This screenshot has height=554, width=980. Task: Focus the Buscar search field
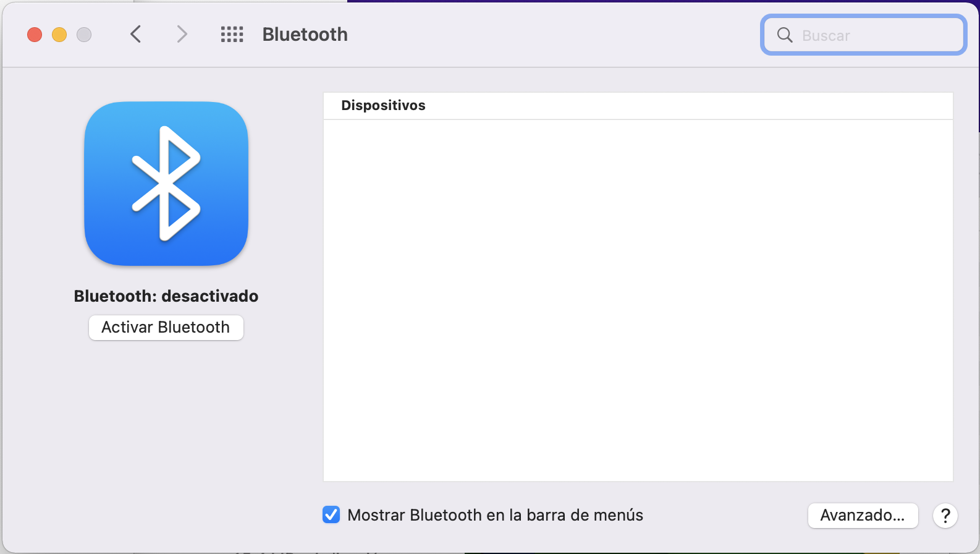(863, 35)
